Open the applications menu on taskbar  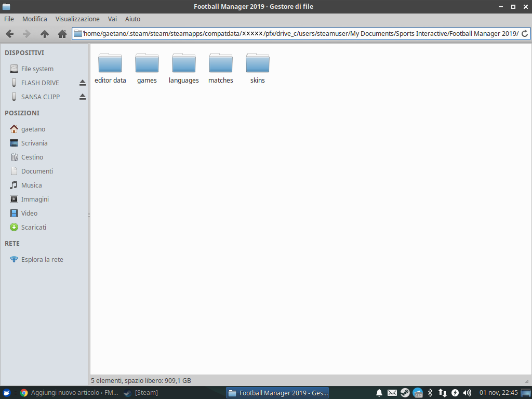click(7, 393)
